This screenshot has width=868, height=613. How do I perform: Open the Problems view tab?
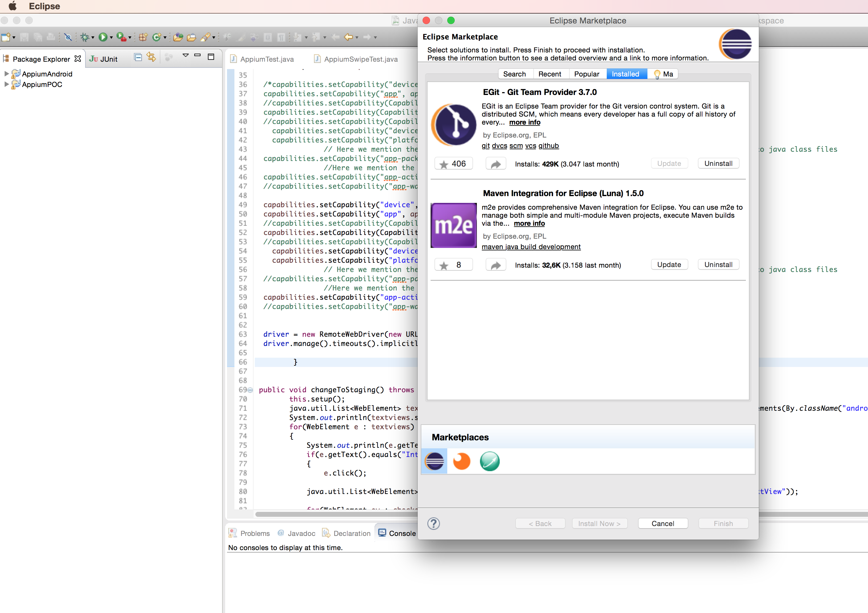pyautogui.click(x=249, y=533)
